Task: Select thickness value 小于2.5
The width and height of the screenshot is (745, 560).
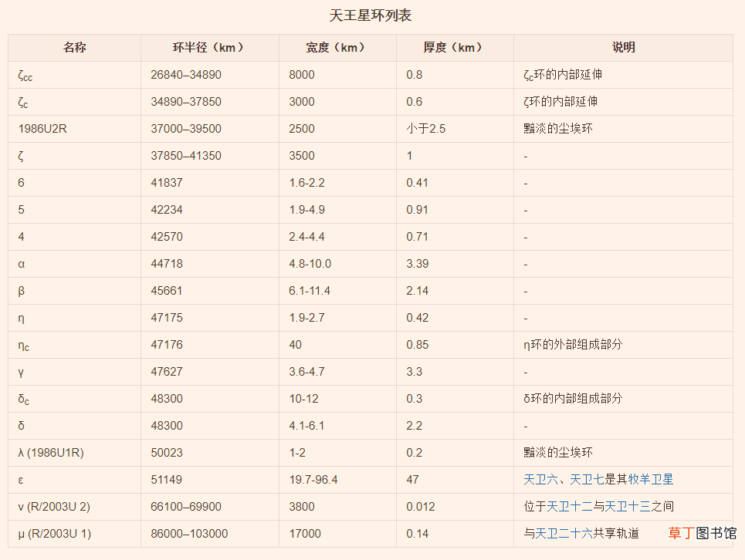Action: tap(425, 129)
